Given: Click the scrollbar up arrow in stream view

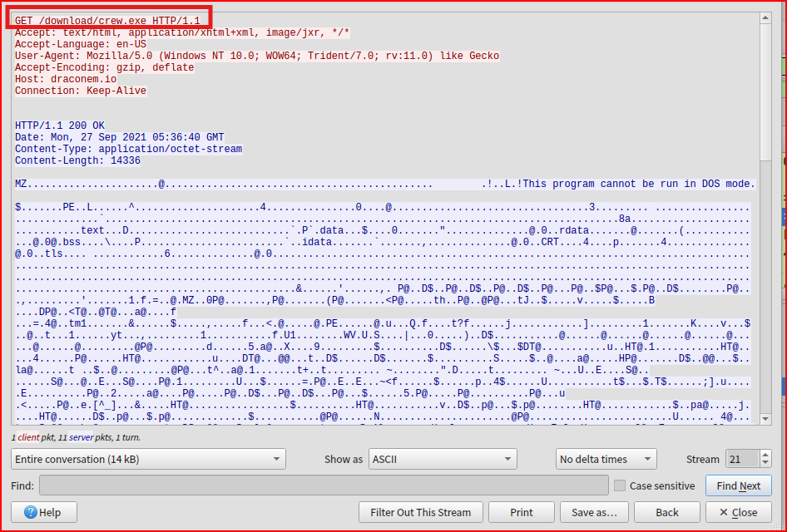Looking at the screenshot, I should (x=765, y=18).
